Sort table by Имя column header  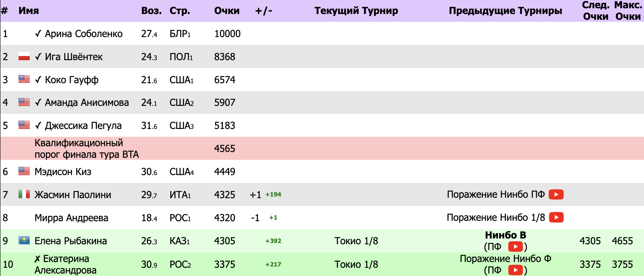(x=29, y=11)
